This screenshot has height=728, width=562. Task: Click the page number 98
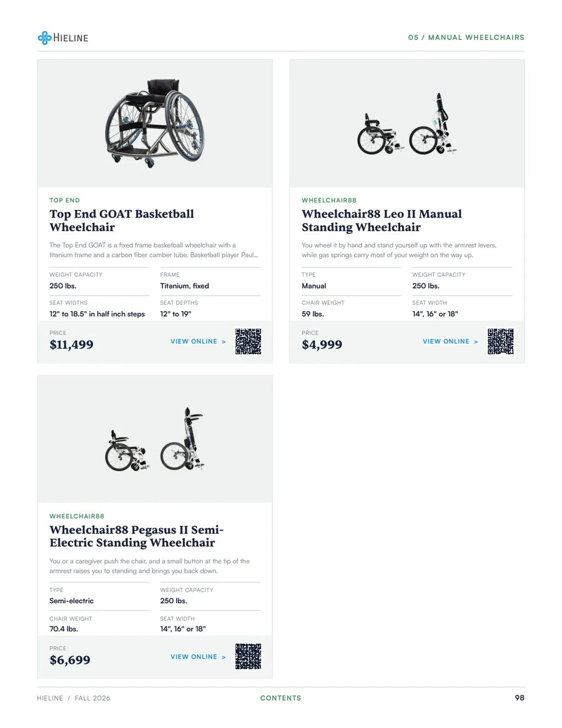tap(520, 697)
